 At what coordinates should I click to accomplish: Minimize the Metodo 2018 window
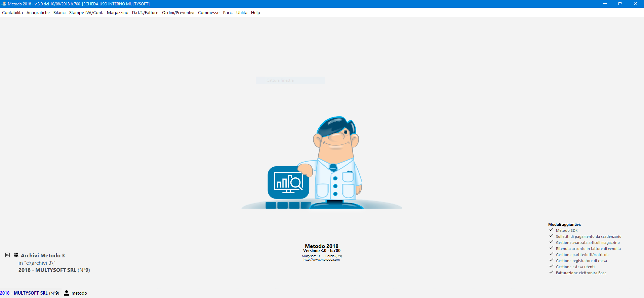coord(605,4)
